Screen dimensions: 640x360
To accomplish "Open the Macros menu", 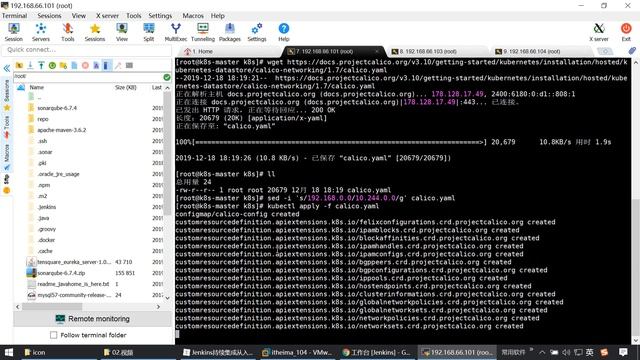I will tap(193, 16).
